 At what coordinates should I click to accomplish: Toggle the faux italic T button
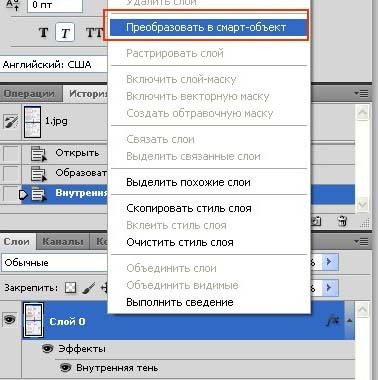(65, 33)
